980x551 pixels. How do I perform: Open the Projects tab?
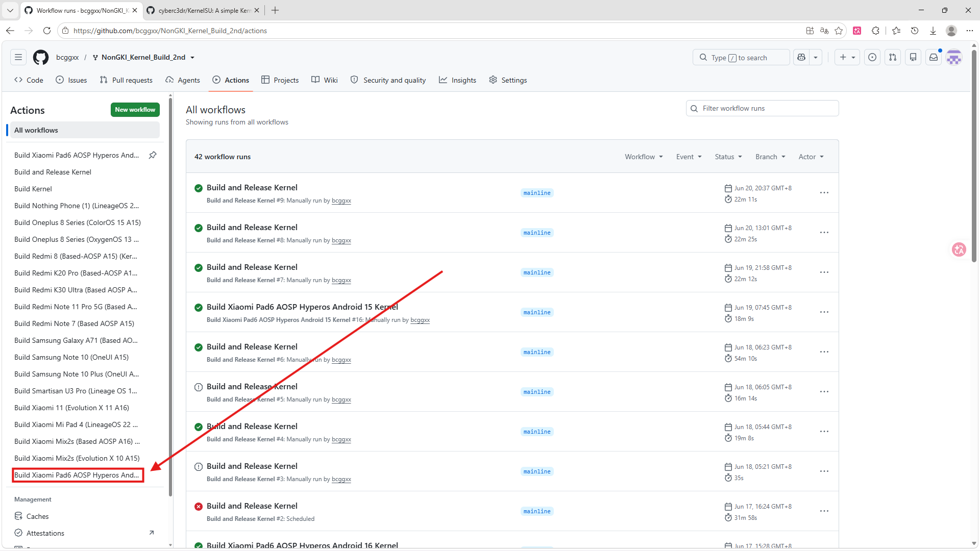pyautogui.click(x=280, y=80)
